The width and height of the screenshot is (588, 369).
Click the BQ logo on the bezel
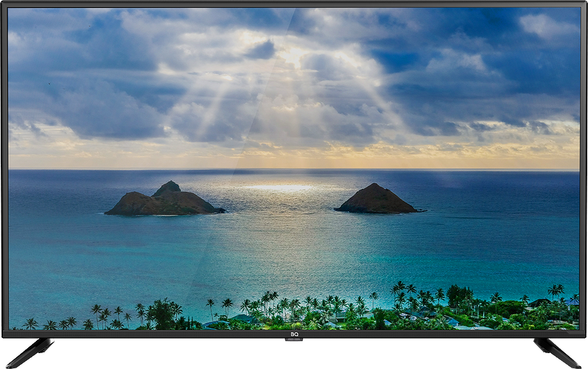tap(294, 334)
